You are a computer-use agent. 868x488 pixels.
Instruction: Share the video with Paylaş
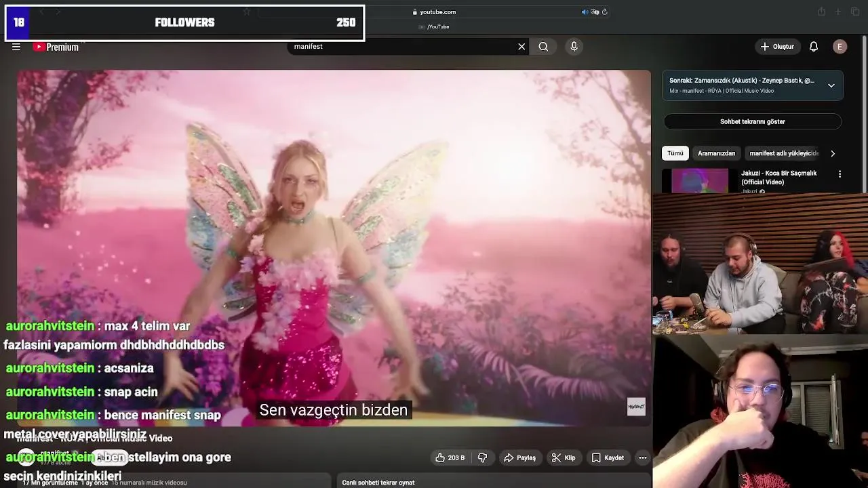click(519, 458)
